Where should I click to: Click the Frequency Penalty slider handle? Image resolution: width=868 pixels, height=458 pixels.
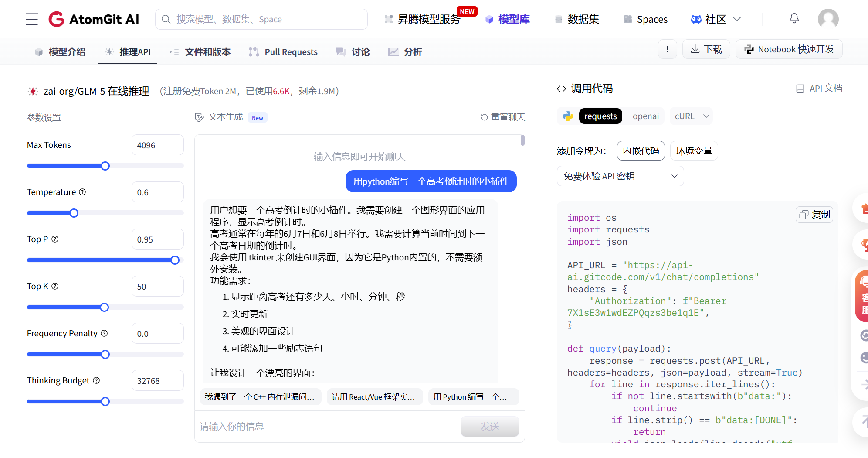click(x=105, y=354)
